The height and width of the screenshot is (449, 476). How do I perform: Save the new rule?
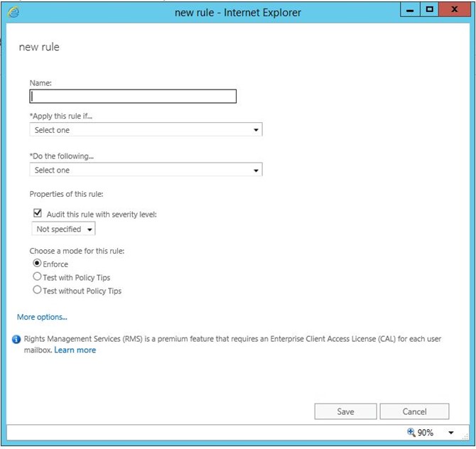[345, 411]
